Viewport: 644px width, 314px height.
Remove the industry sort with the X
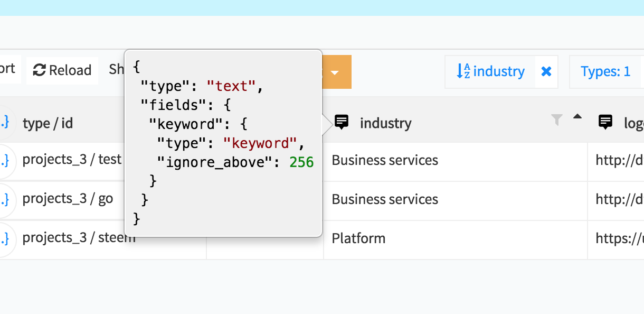(x=546, y=71)
